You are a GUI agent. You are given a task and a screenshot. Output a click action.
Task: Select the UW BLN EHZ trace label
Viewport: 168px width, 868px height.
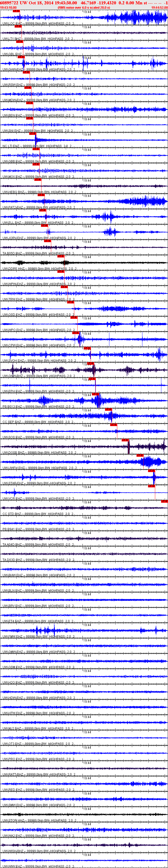click(x=38, y=591)
